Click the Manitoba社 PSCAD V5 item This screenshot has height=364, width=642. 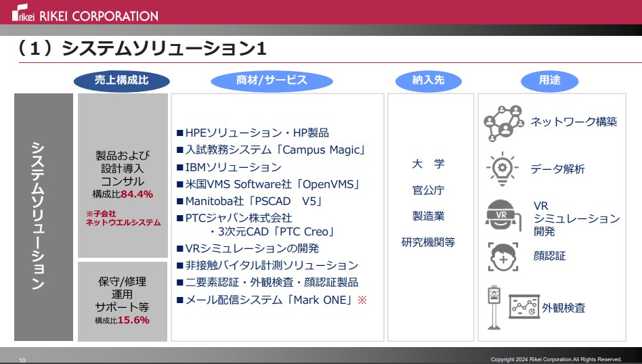[x=251, y=202]
